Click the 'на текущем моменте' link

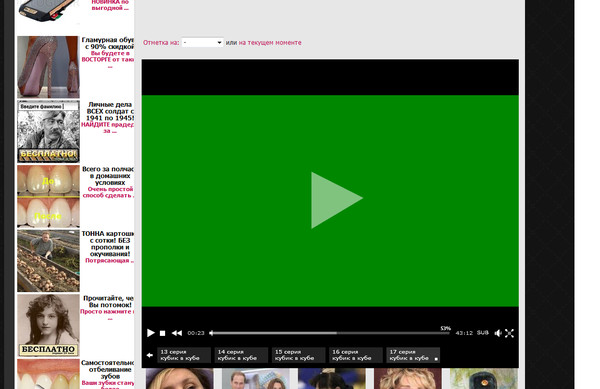pos(270,42)
